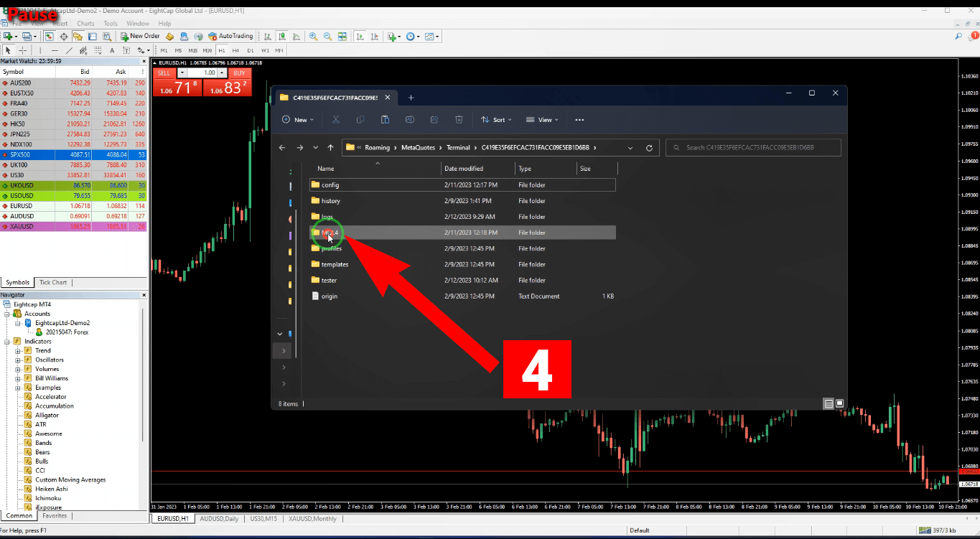Viewport: 980px width, 539px height.
Task: Toggle AutoTrading in the toolbar
Action: 230,36
